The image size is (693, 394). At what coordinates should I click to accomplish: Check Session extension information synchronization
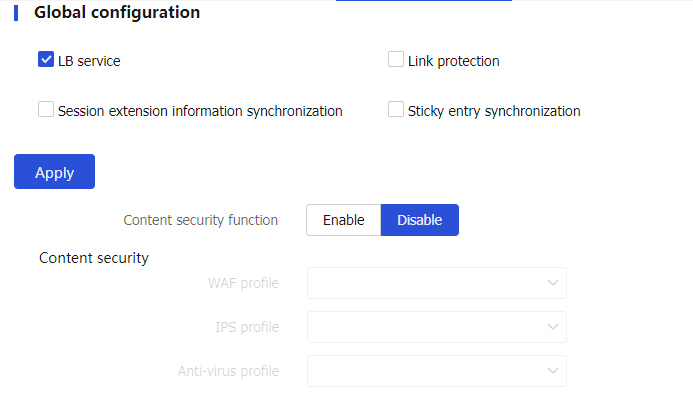[x=46, y=109]
